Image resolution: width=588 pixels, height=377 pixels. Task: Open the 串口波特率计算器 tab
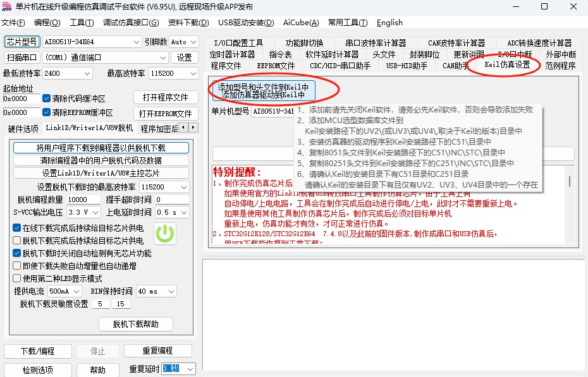pyautogui.click(x=376, y=43)
